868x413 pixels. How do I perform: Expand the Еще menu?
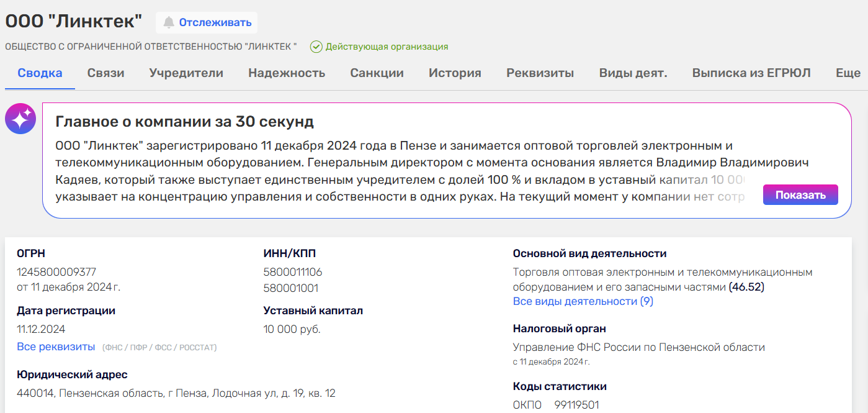pyautogui.click(x=848, y=73)
